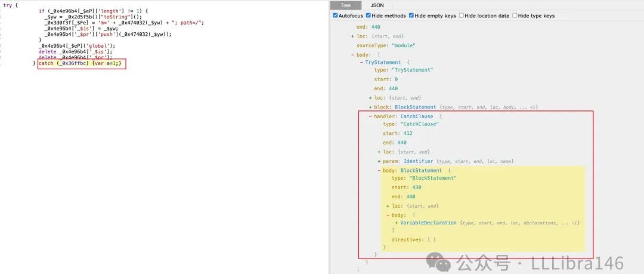This screenshot has width=644, height=274.
Task: Uncheck the Hide methods checkbox
Action: [x=368, y=16]
